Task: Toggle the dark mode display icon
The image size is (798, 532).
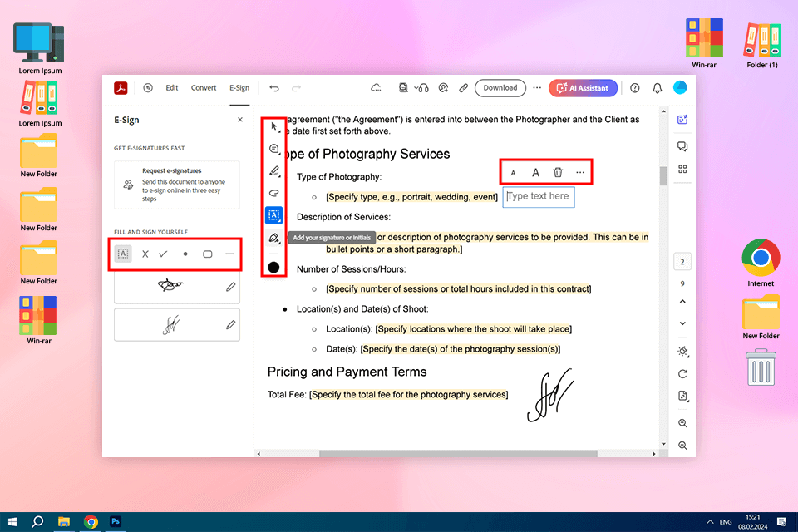Action: click(x=683, y=352)
